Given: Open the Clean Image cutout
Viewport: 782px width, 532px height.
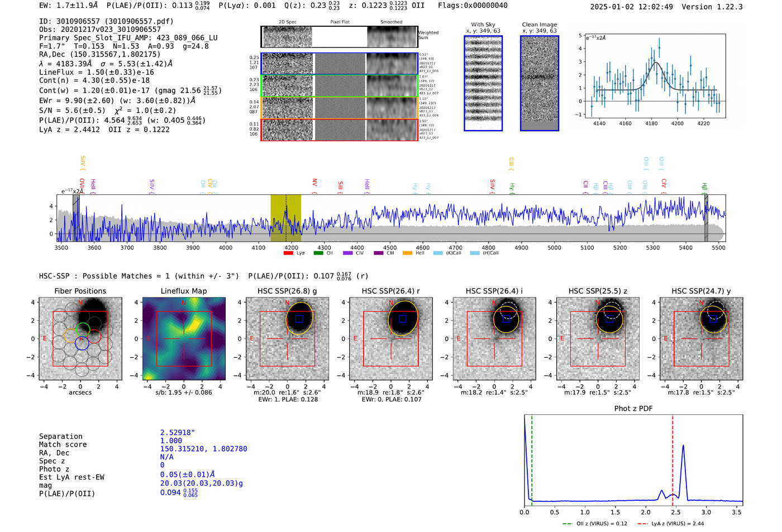Looking at the screenshot, I should tap(540, 83).
